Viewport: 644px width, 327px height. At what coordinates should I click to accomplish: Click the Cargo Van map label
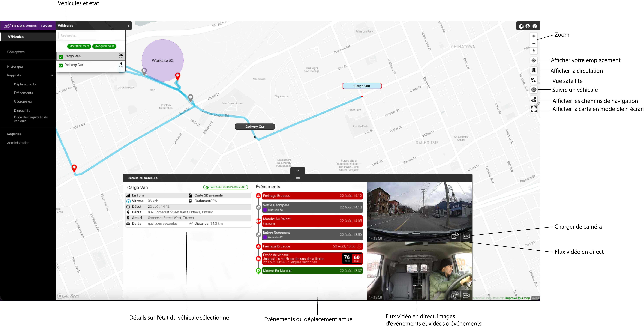[x=362, y=86]
